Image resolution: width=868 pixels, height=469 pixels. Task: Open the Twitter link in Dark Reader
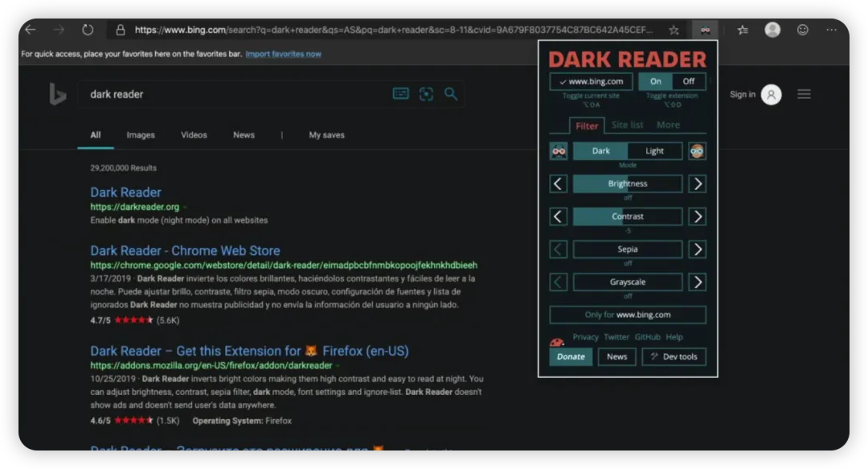pos(616,337)
